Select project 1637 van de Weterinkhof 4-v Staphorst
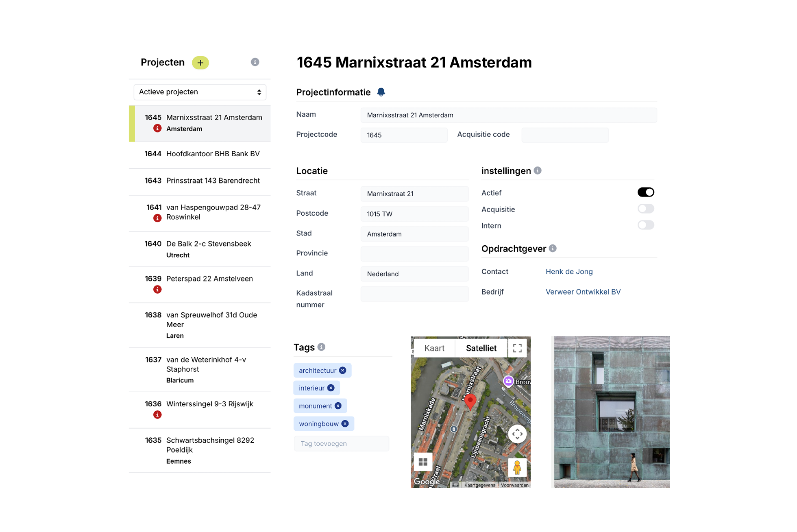 click(x=200, y=370)
